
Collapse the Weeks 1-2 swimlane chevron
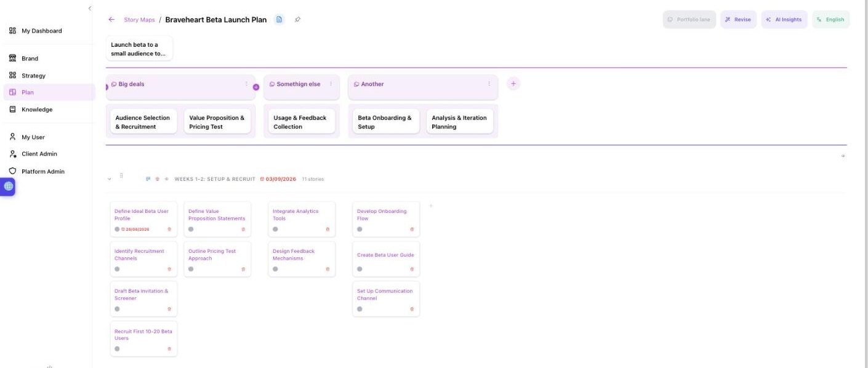[x=110, y=179]
